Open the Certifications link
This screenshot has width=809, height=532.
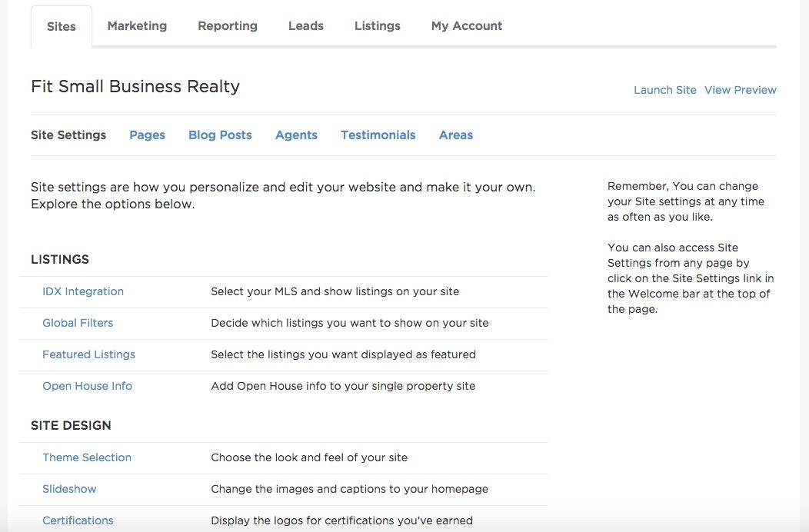[78, 520]
